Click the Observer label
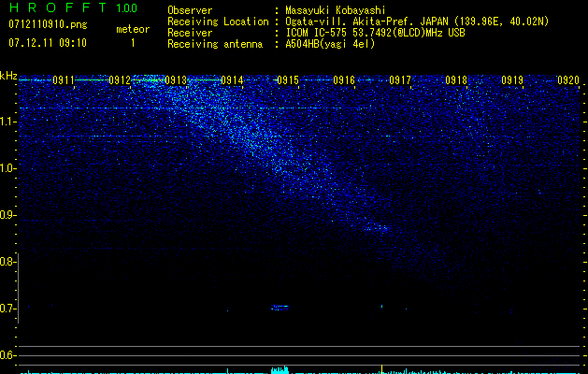Viewport: 588px width, 374px height. tap(190, 10)
